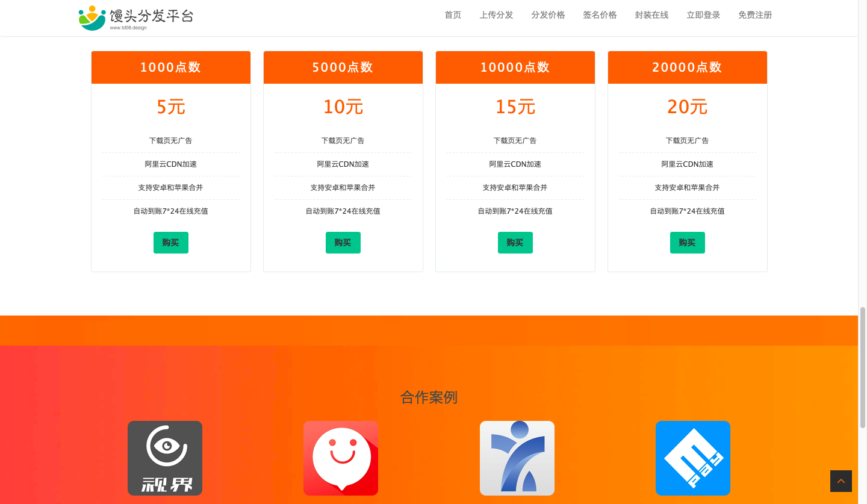Open the blue Pay app icon
This screenshot has height=504, width=867.
[x=692, y=458]
